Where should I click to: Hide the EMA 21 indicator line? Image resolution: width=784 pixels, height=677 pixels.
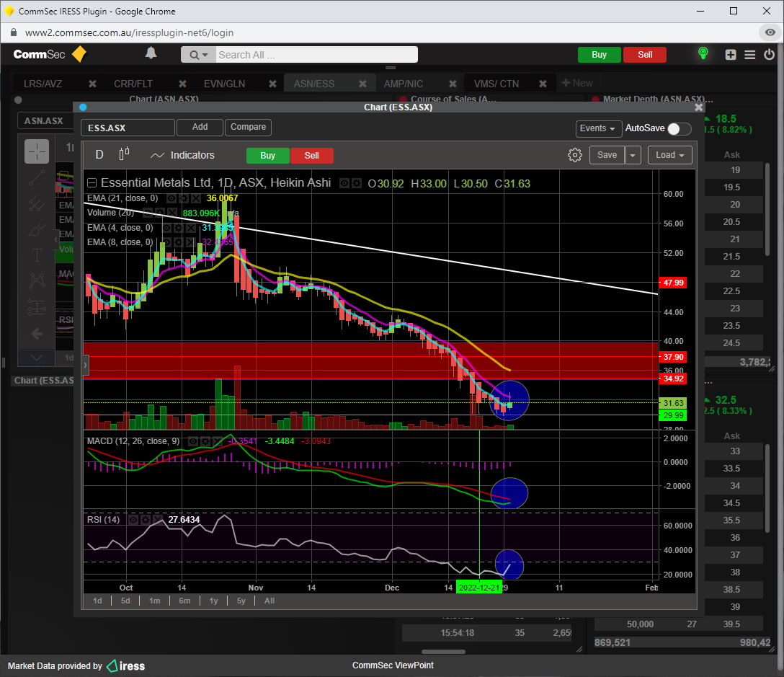coord(171,198)
